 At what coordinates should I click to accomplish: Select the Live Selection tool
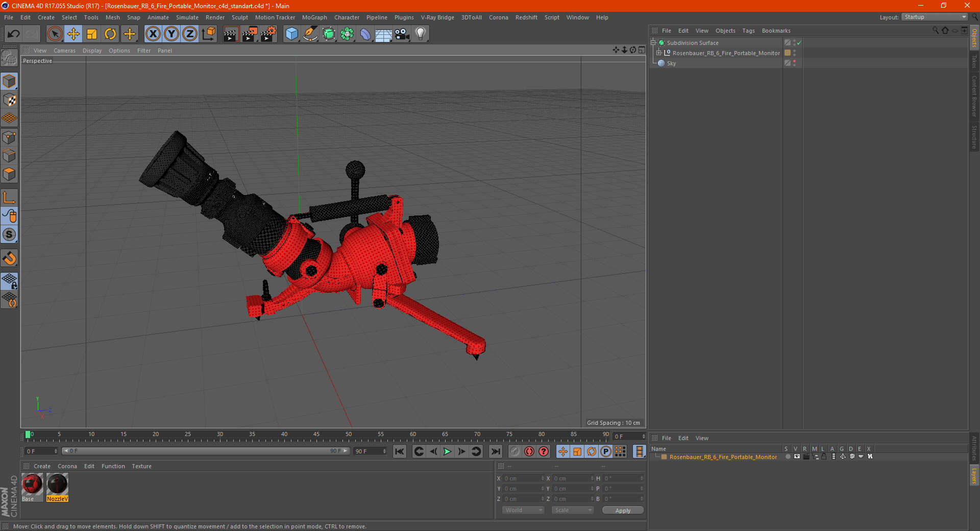coord(55,34)
